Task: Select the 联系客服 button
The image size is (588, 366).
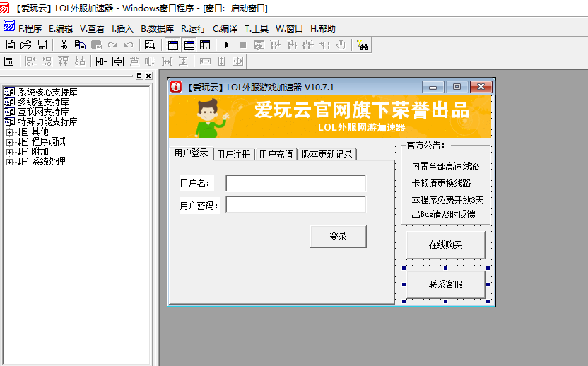Action: pos(446,285)
